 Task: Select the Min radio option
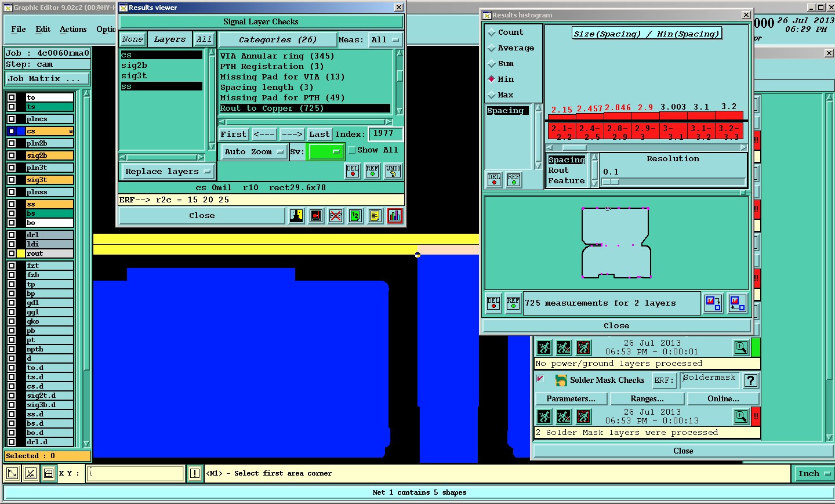(x=492, y=79)
